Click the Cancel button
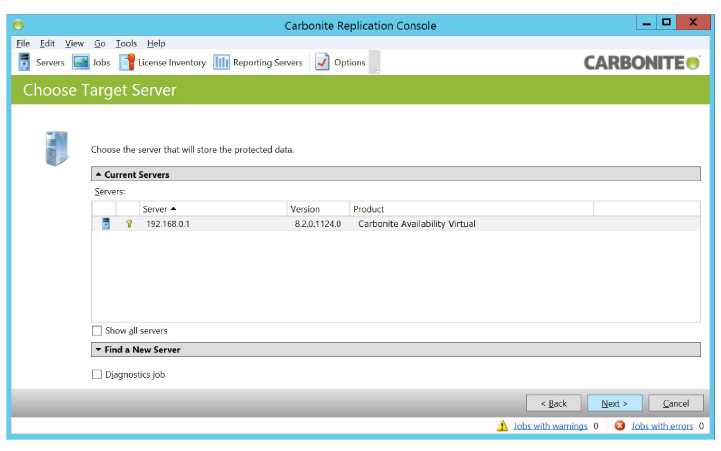721x451 pixels. pyautogui.click(x=675, y=404)
